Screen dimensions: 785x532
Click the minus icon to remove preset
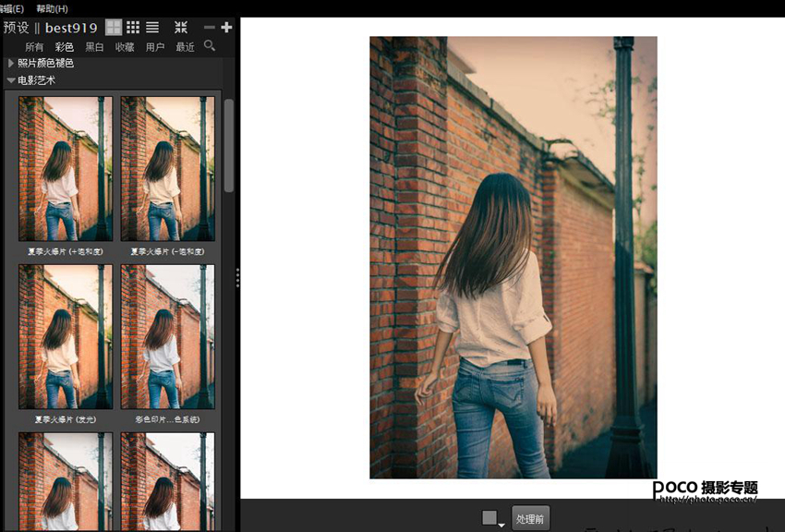[x=210, y=28]
